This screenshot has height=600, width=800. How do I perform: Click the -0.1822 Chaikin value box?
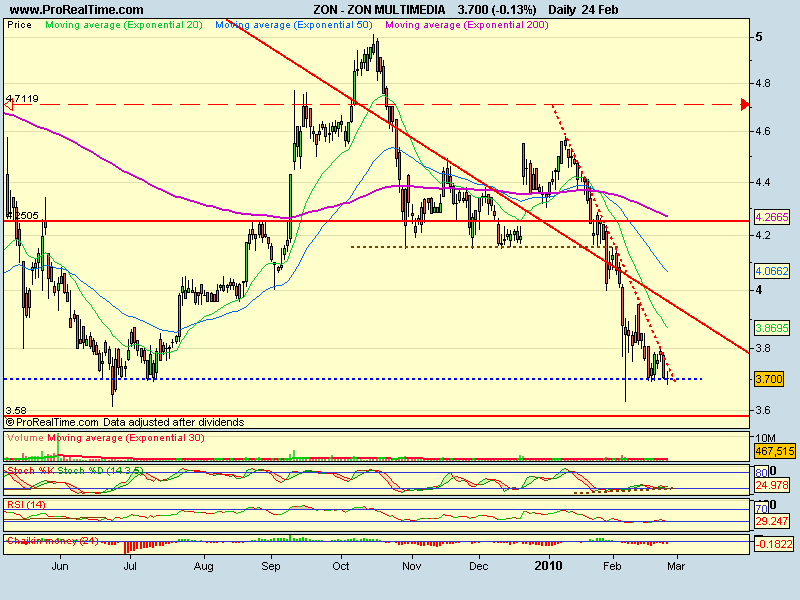pos(774,544)
